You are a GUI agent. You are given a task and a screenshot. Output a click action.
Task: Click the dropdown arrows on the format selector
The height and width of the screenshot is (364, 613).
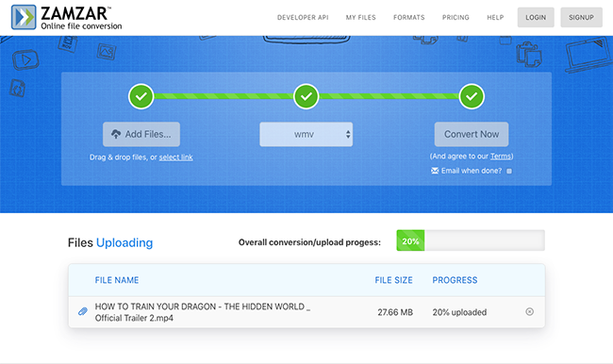(348, 134)
